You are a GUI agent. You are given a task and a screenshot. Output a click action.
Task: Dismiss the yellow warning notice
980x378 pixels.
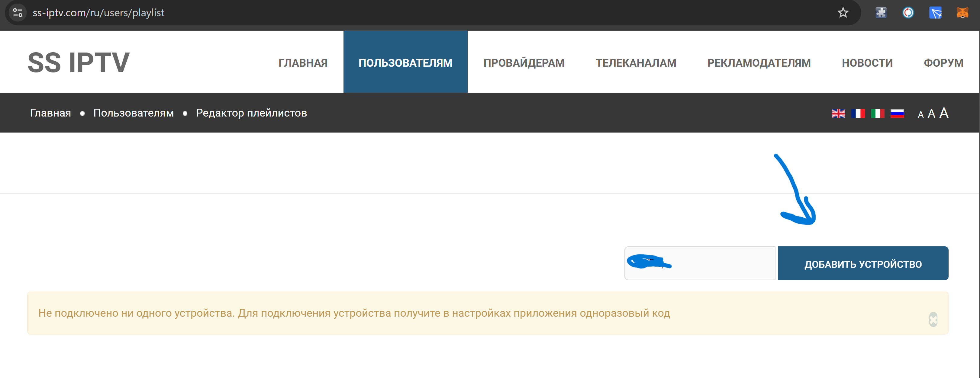[x=933, y=319]
